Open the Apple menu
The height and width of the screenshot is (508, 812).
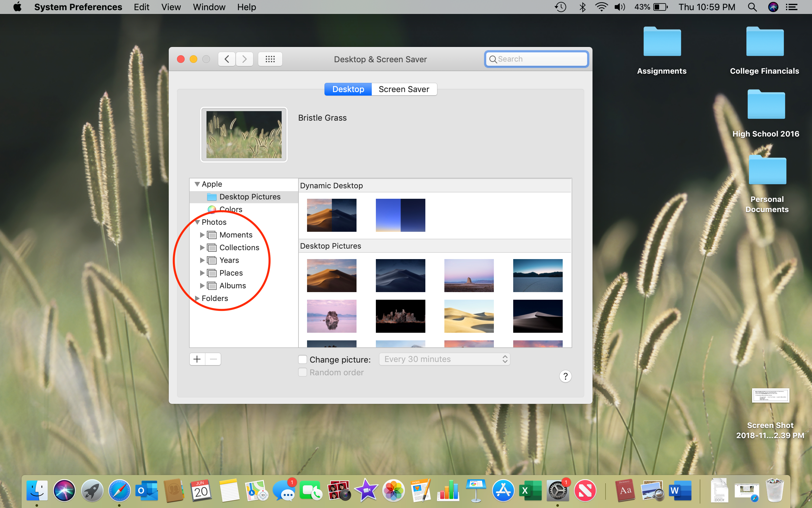point(17,7)
